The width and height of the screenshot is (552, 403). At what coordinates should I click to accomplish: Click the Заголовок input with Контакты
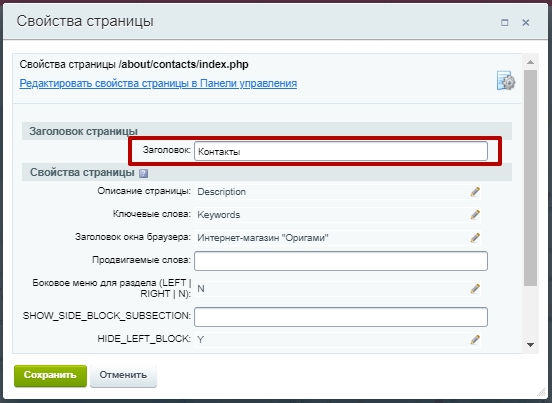(x=341, y=151)
